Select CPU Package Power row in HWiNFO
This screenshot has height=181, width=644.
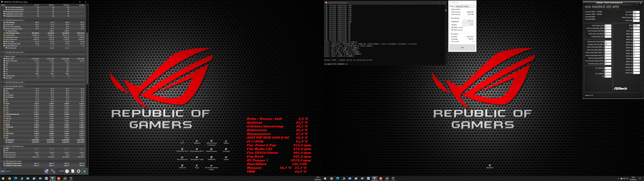(44, 33)
